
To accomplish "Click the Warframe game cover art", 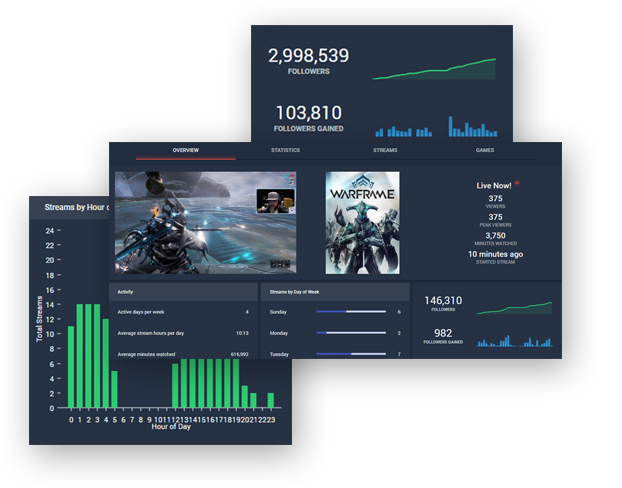I will pyautogui.click(x=363, y=223).
